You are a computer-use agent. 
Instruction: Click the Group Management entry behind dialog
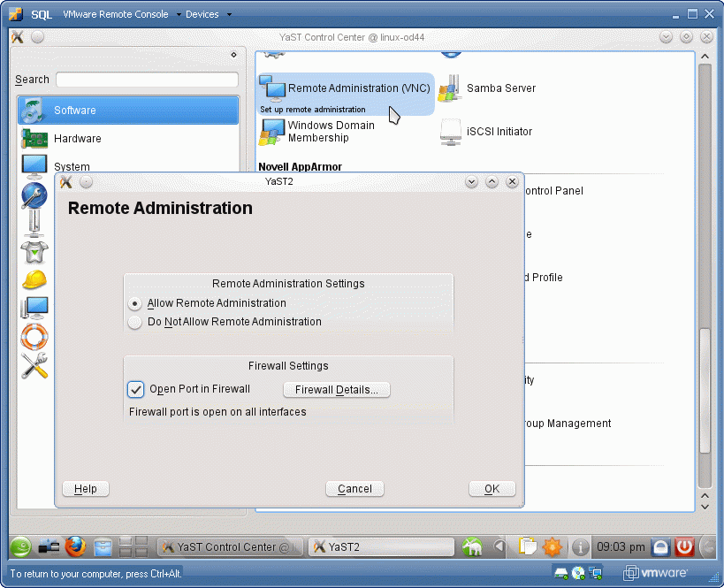pos(568,424)
